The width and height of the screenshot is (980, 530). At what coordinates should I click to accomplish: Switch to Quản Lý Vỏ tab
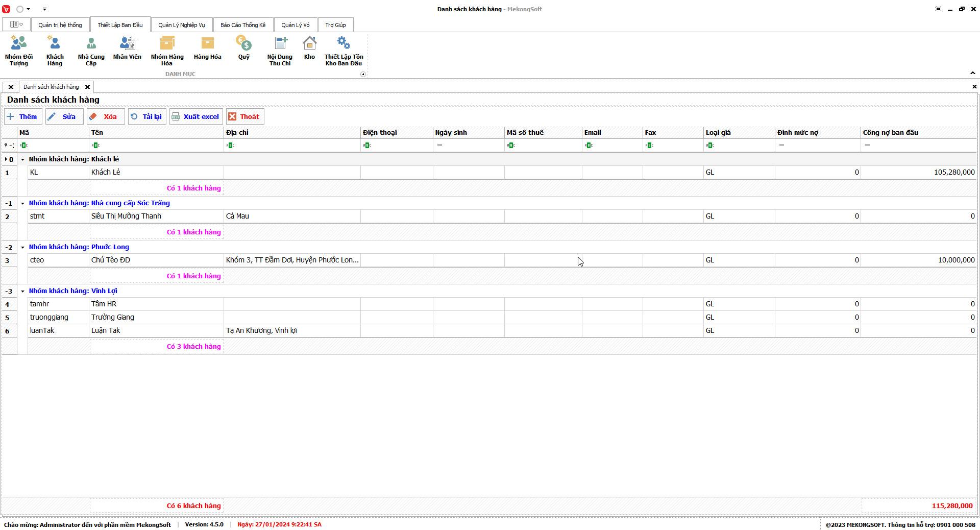tap(295, 25)
